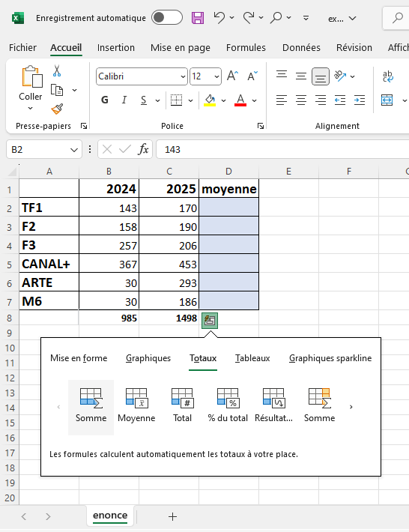Image resolution: width=409 pixels, height=532 pixels.
Task: Choose the Moyenne totals option
Action: click(136, 406)
